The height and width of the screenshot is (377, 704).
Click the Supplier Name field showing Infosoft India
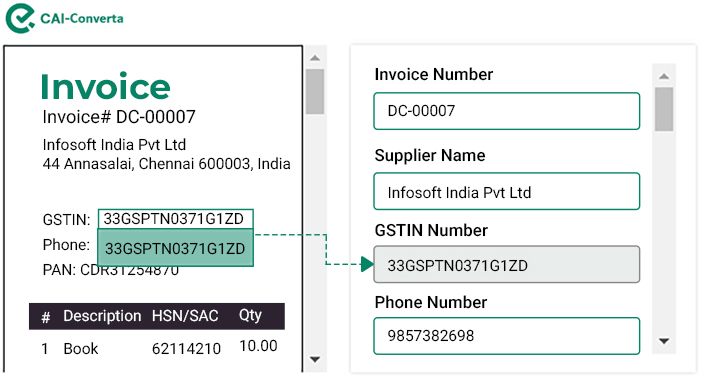(506, 191)
